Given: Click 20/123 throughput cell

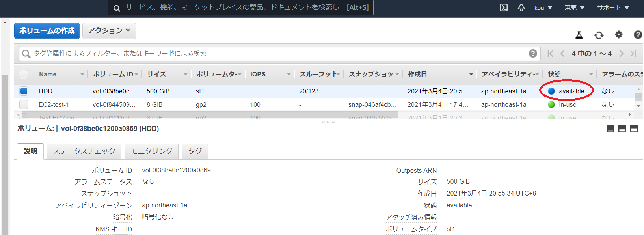Looking at the screenshot, I should click(x=309, y=91).
